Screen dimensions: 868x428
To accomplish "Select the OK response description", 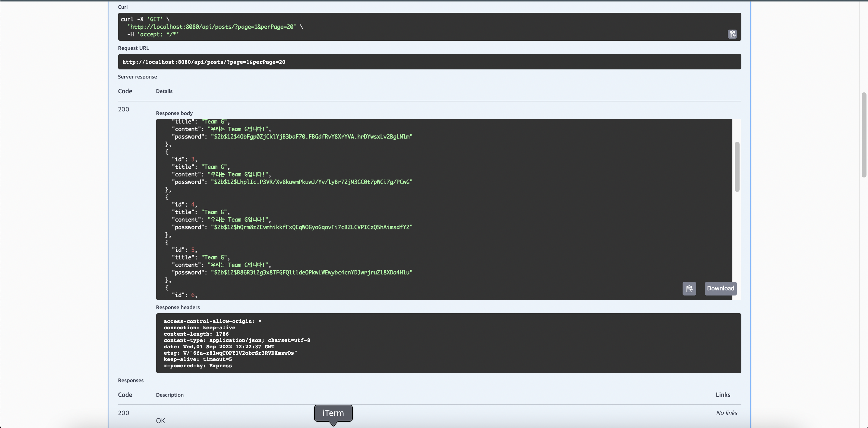I will 160,420.
